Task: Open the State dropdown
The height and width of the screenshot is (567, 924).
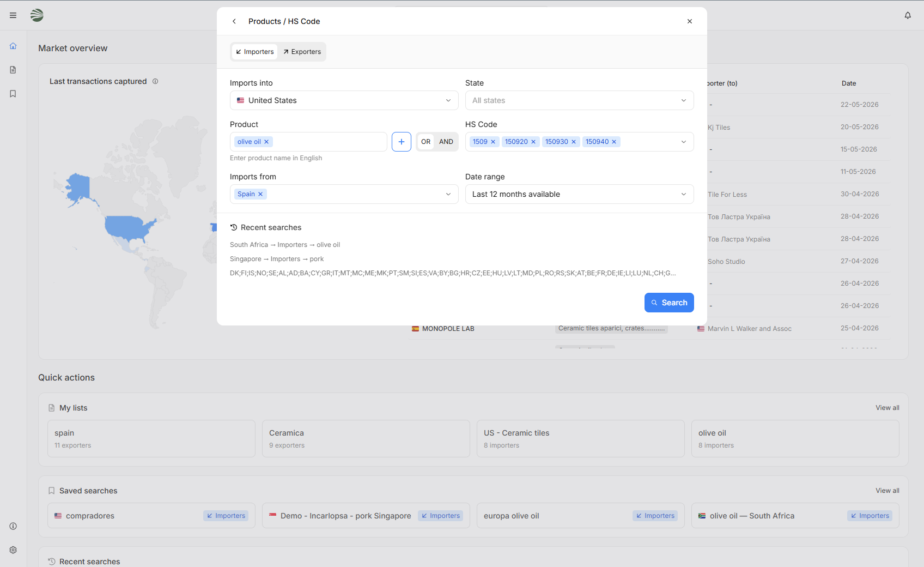Action: click(580, 100)
